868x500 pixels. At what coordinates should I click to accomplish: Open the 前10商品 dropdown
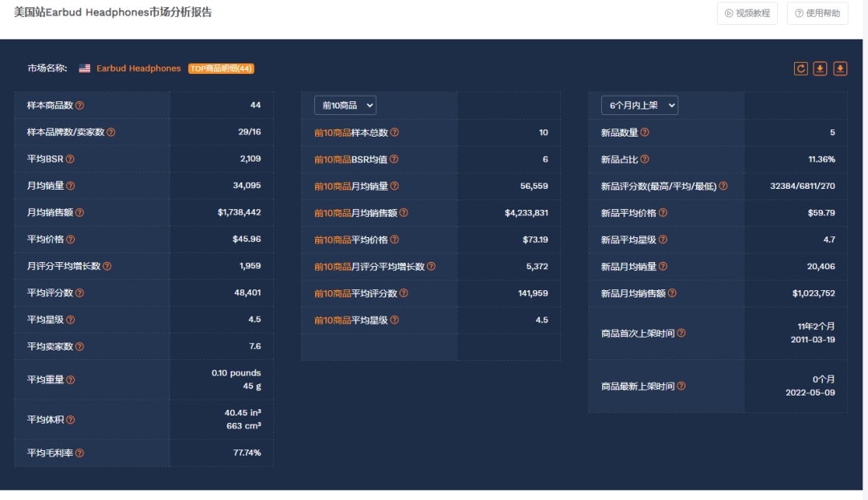pyautogui.click(x=345, y=105)
